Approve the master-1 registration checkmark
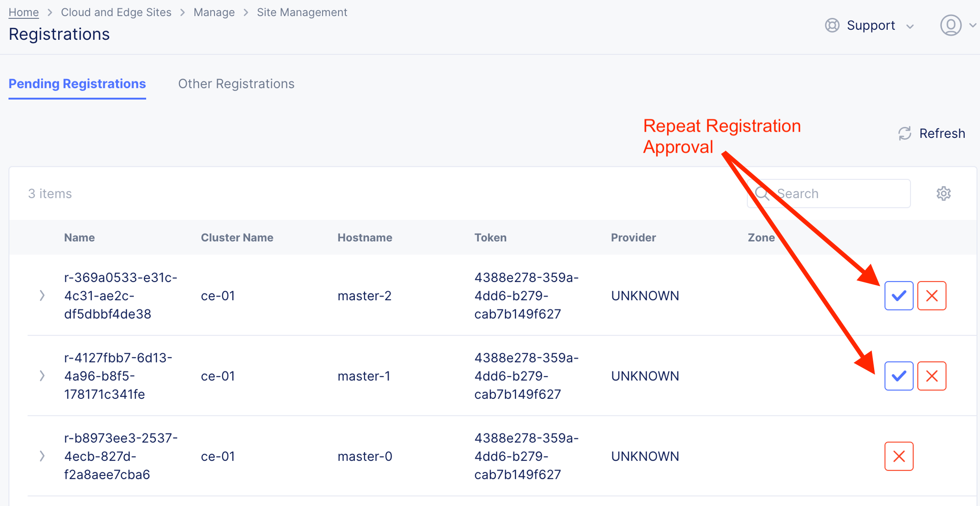The image size is (980, 506). (x=899, y=376)
